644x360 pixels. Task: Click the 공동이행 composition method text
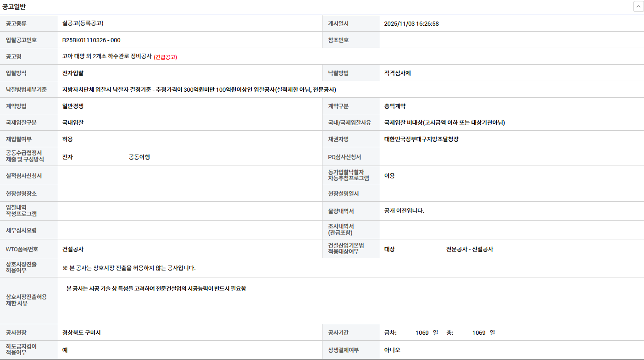pyautogui.click(x=139, y=157)
